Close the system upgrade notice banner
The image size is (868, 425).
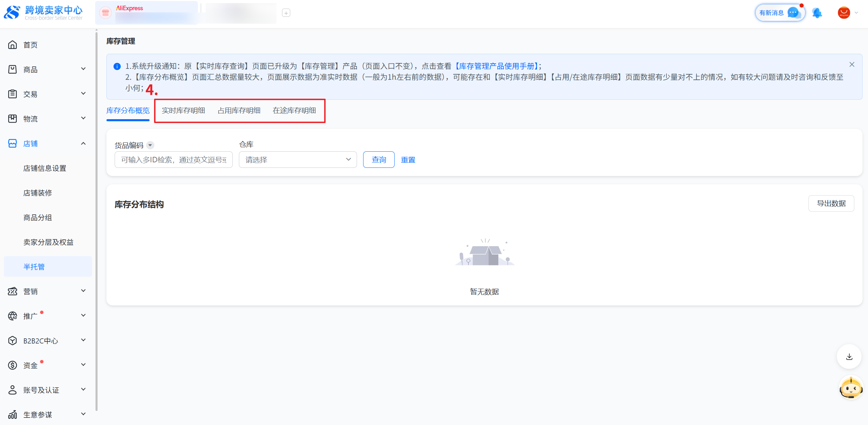pyautogui.click(x=852, y=65)
